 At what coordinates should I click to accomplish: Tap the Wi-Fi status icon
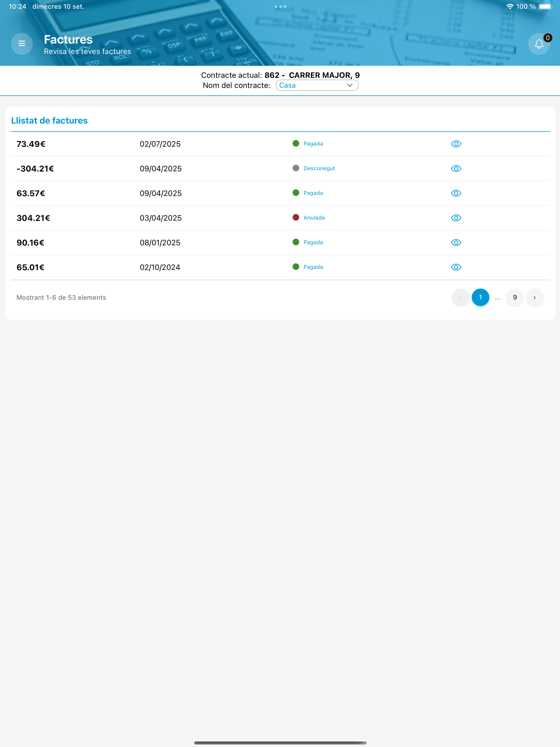[x=510, y=7]
